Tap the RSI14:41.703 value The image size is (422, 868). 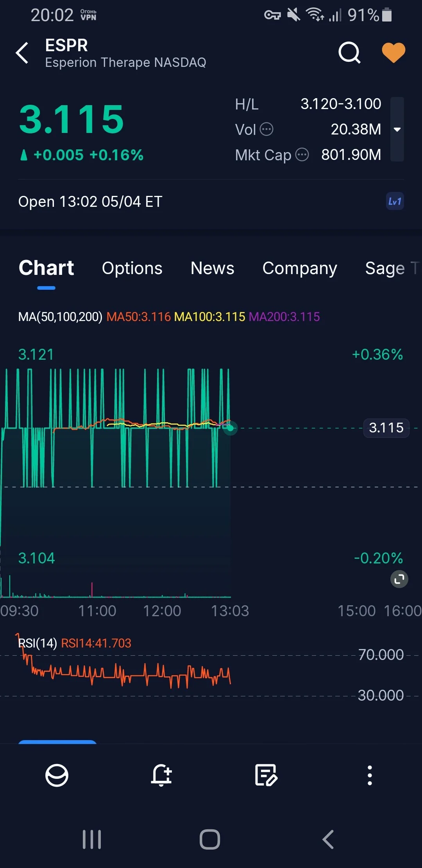click(x=96, y=643)
